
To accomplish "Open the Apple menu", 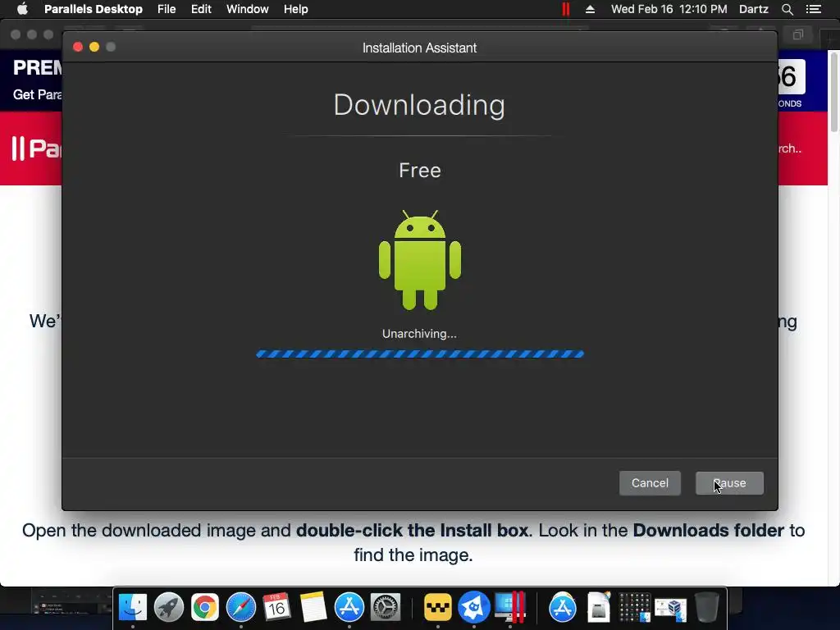I will point(22,9).
